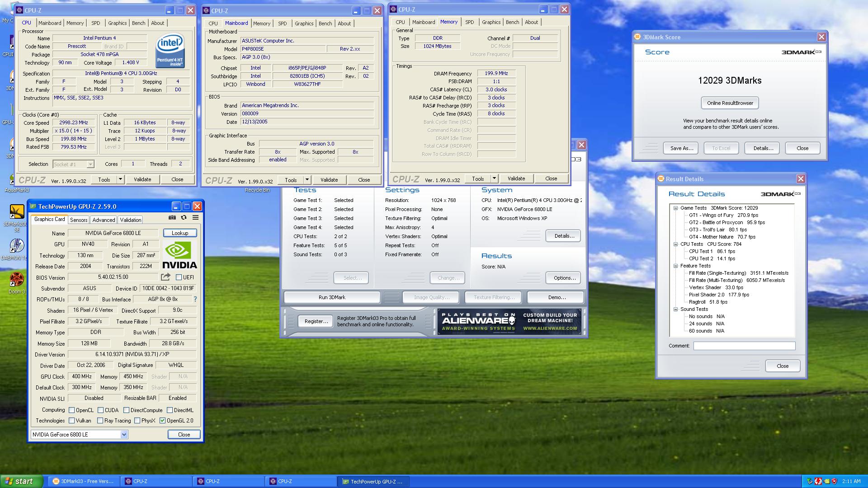
Task: Open the Doom 3 desktop shortcut
Action: point(17,283)
